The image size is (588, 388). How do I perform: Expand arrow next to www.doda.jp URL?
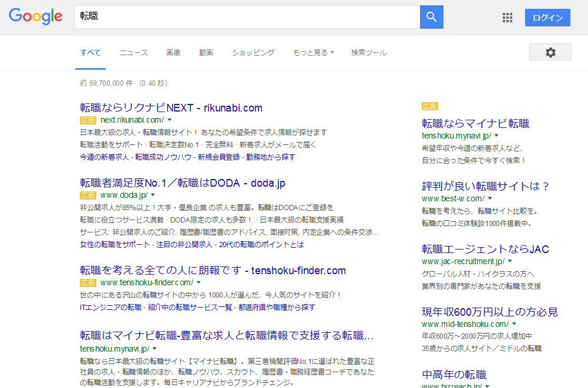pyautogui.click(x=153, y=195)
